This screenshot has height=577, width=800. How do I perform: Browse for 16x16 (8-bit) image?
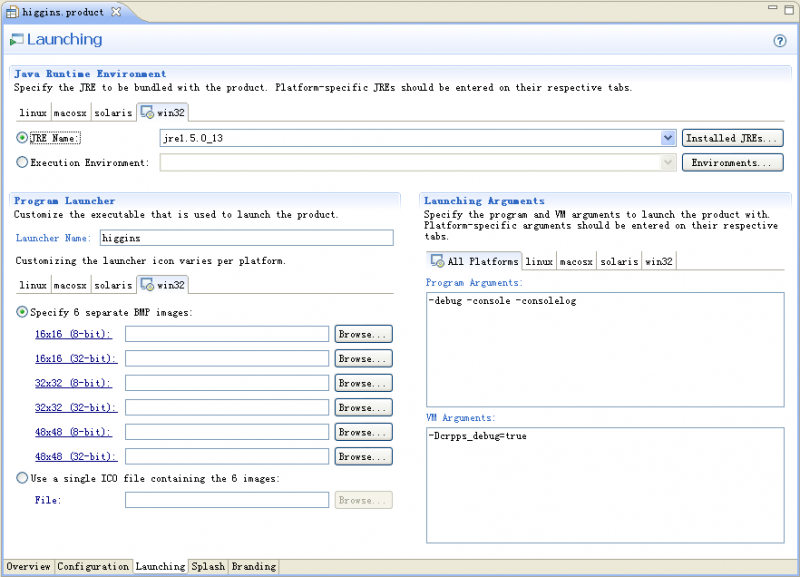pyautogui.click(x=363, y=334)
